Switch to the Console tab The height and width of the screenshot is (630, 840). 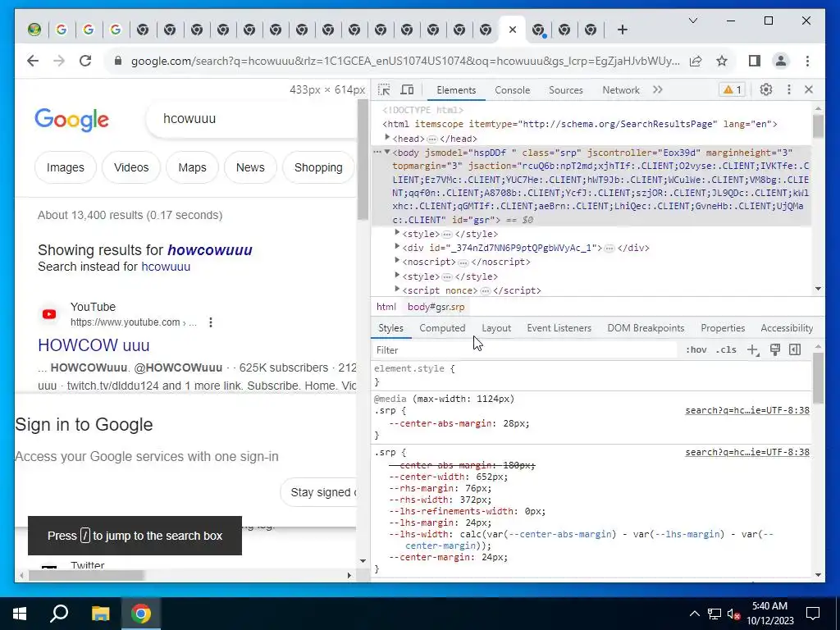coord(512,90)
